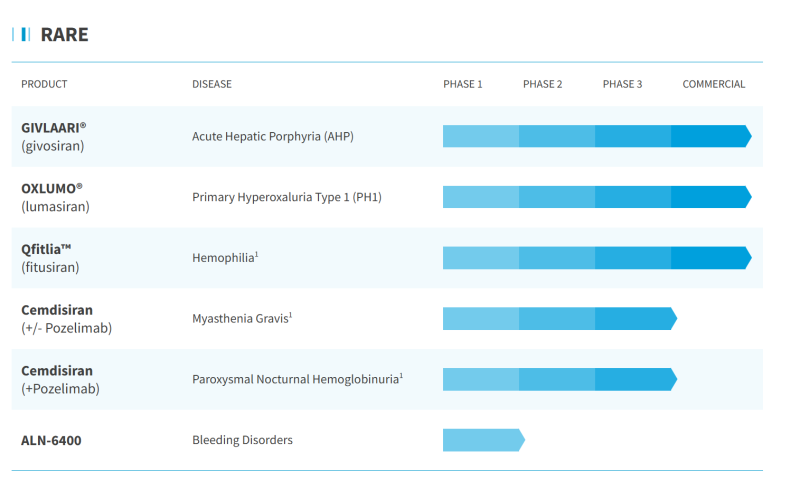Click the Bleeding Disorders disease text
The height and width of the screenshot is (490, 800).
point(242,440)
